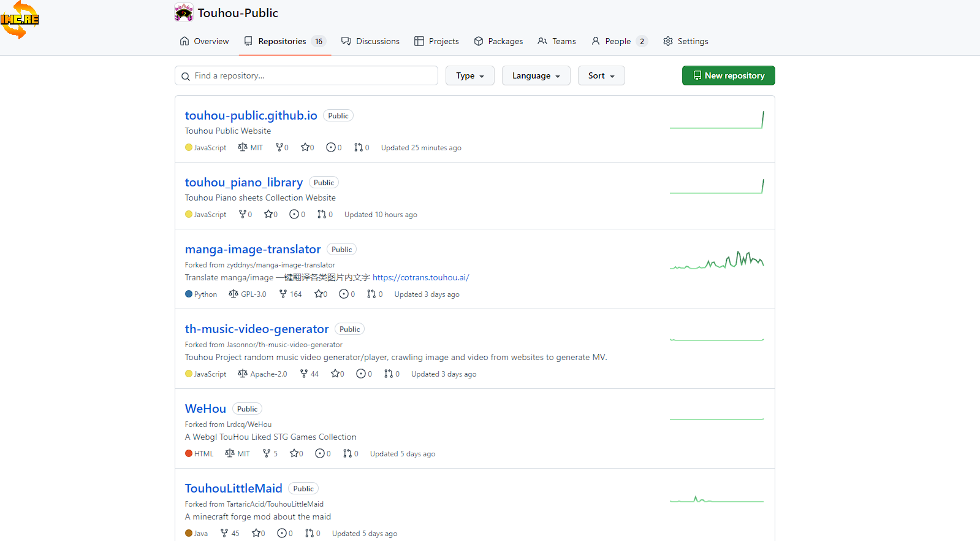This screenshot has width=980, height=541.
Task: Switch to the Discussions tab
Action: pos(371,42)
